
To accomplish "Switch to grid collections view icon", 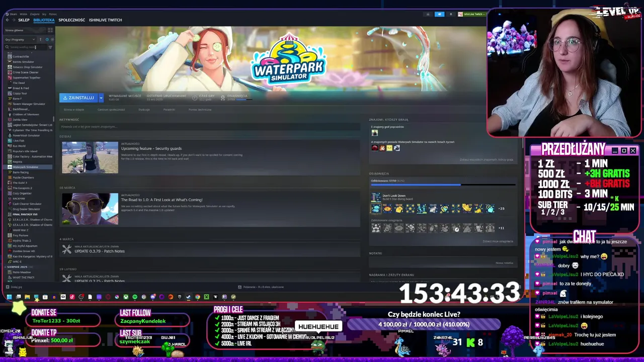I will click(x=50, y=30).
